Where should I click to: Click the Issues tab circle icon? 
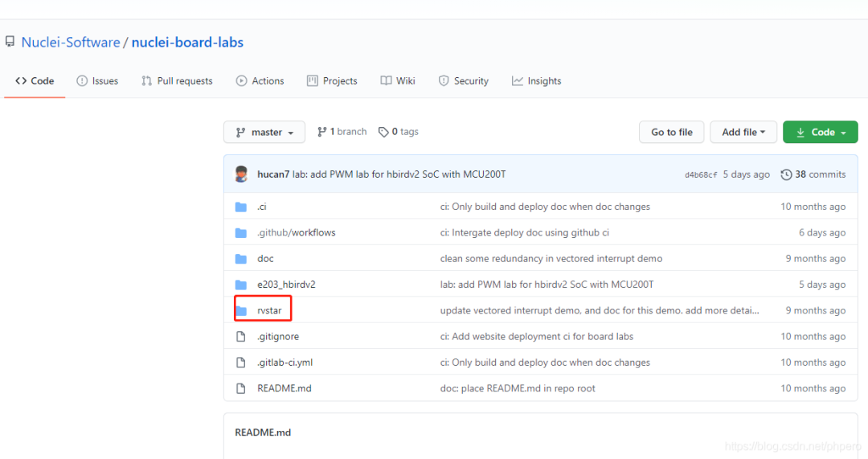click(82, 81)
